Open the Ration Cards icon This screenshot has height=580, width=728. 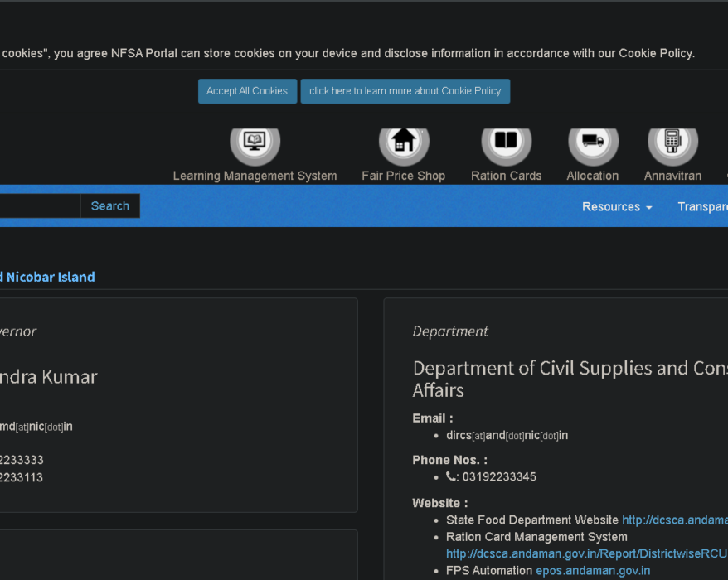(x=506, y=142)
